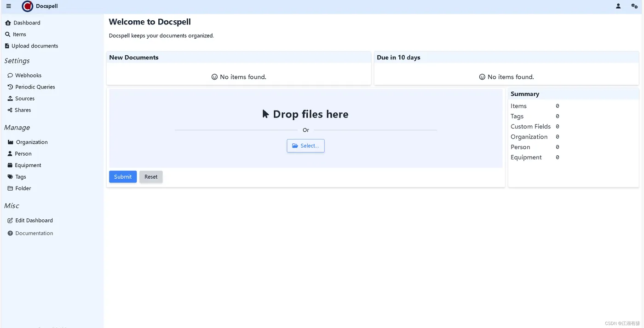This screenshot has width=644, height=328.
Task: Click the Edit Dashboard pencil icon
Action: (10, 221)
